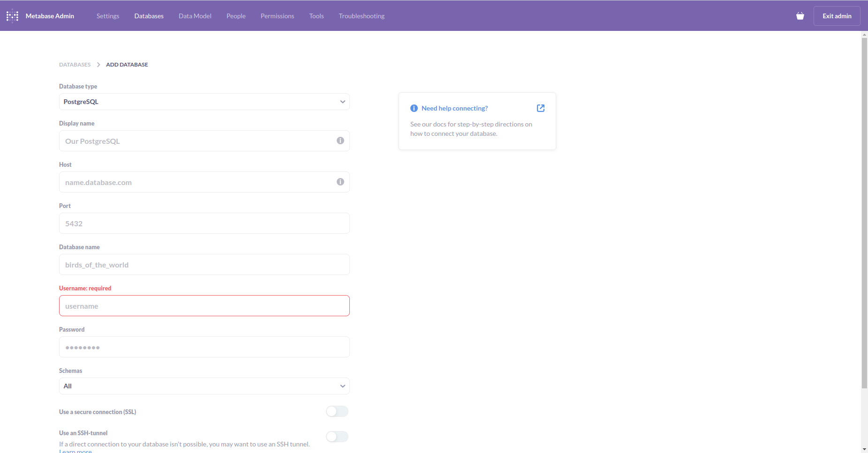Follow the Need help connecting link
The image size is (868, 453).
pos(454,108)
